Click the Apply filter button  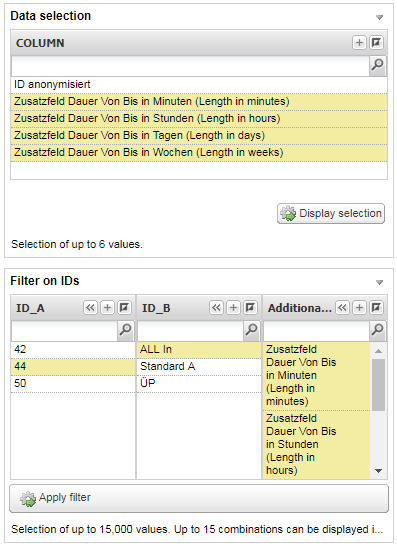(x=199, y=498)
